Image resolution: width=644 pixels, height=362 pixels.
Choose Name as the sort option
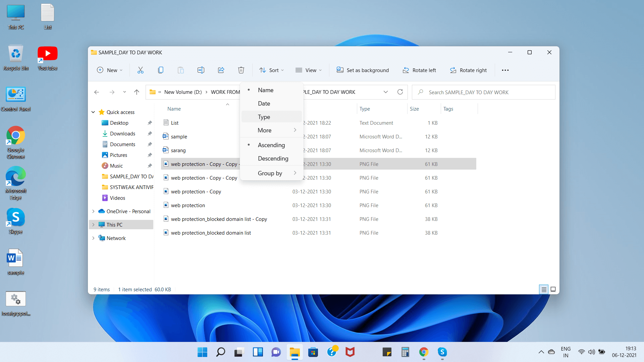click(x=265, y=90)
